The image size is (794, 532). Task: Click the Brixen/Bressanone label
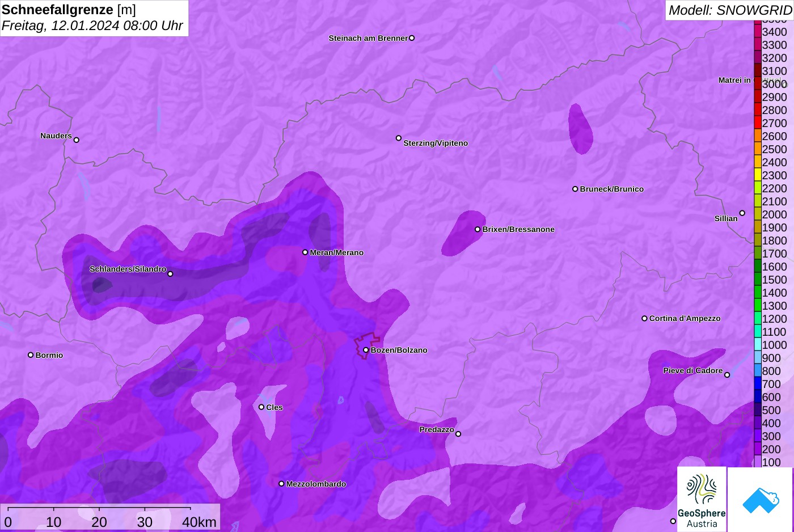[518, 229]
